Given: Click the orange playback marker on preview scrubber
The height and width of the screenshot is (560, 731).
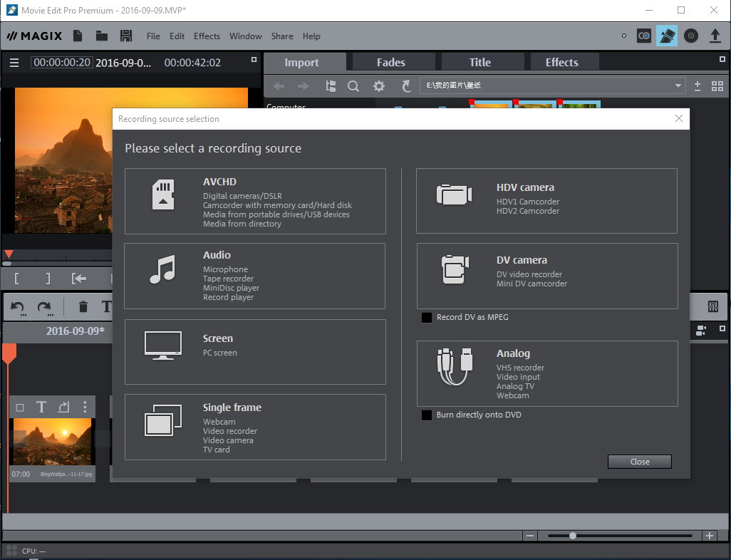Looking at the screenshot, I should (x=9, y=254).
